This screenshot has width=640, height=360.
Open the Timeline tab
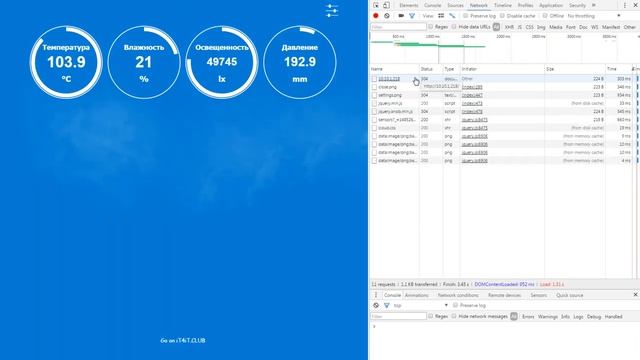tap(502, 5)
